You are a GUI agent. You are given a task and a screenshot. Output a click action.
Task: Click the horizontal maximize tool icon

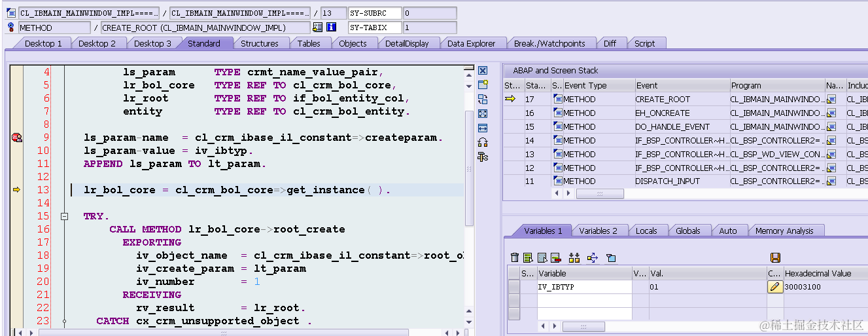point(483,128)
